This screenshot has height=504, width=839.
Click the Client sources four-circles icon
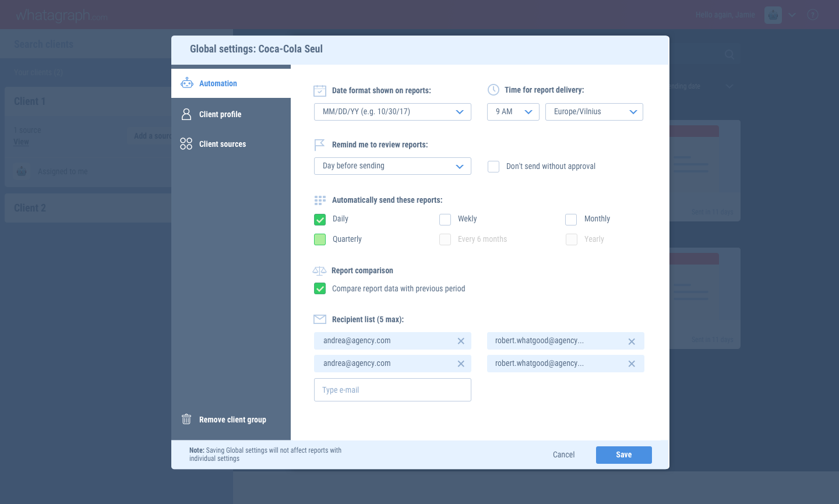186,144
